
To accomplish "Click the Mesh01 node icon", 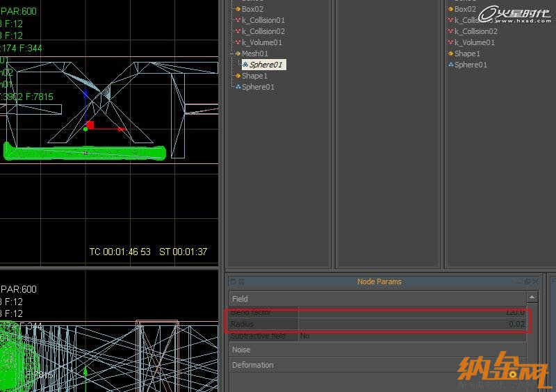I will pyautogui.click(x=238, y=54).
